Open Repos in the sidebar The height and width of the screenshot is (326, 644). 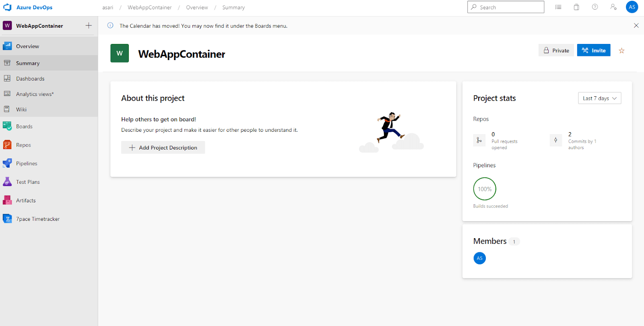(23, 145)
